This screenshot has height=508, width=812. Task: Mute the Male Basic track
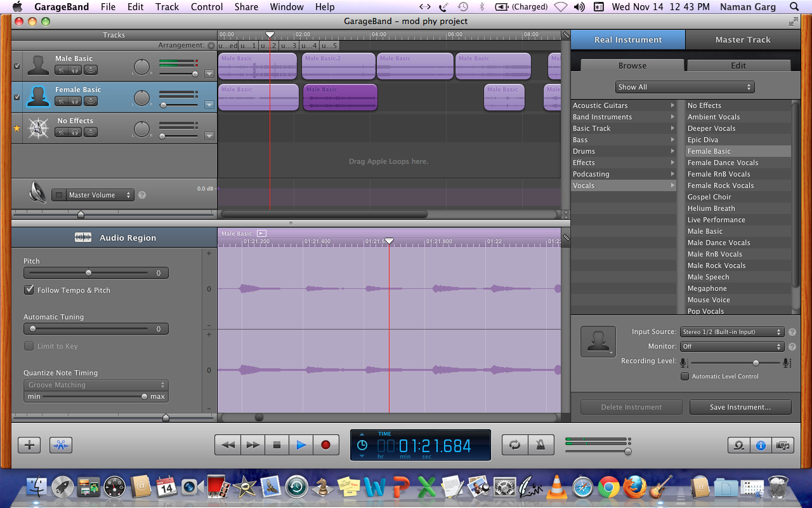click(x=62, y=70)
